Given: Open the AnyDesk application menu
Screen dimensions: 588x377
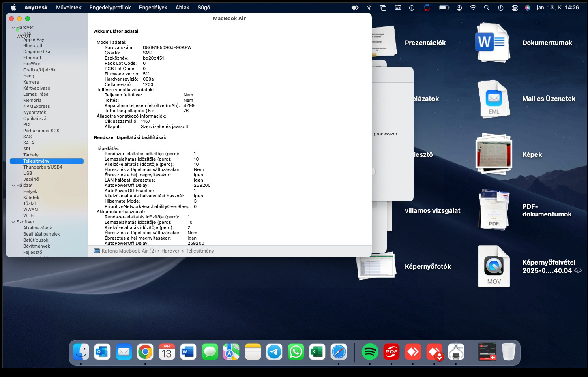Looking at the screenshot, I should [36, 8].
